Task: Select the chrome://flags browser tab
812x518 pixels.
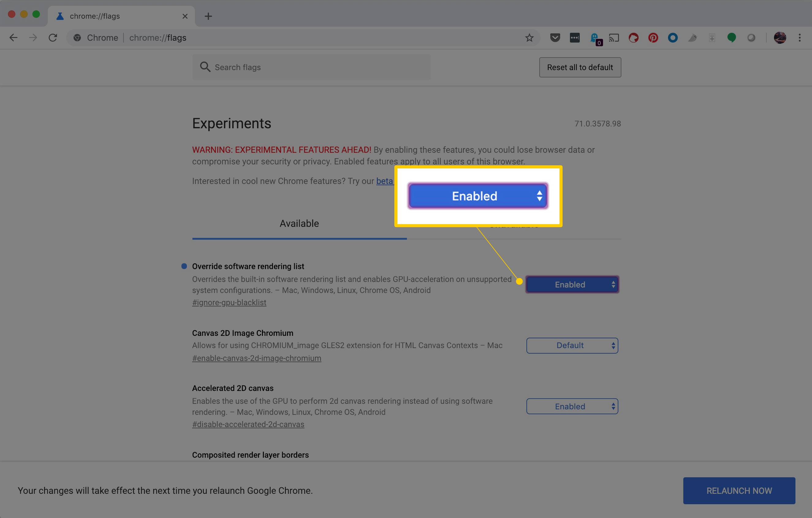Action: pos(121,16)
